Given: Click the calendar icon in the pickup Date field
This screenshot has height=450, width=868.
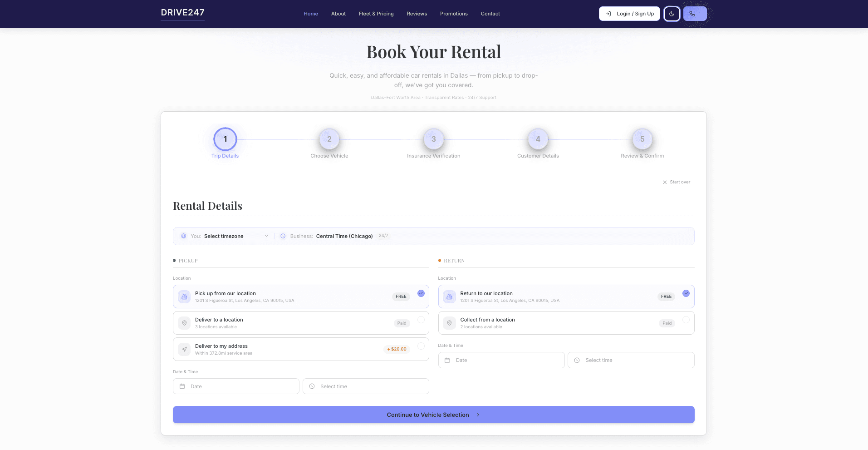Looking at the screenshot, I should (x=182, y=386).
